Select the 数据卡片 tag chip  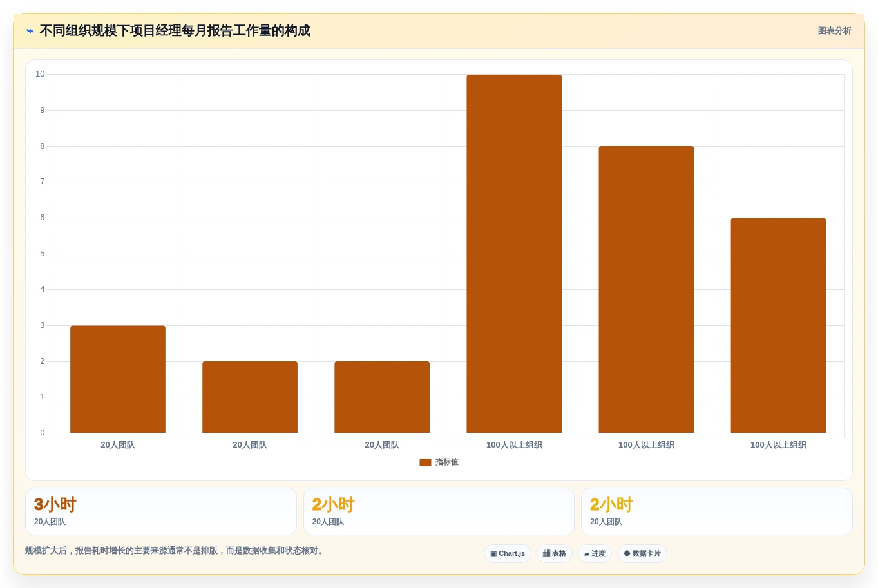[642, 554]
